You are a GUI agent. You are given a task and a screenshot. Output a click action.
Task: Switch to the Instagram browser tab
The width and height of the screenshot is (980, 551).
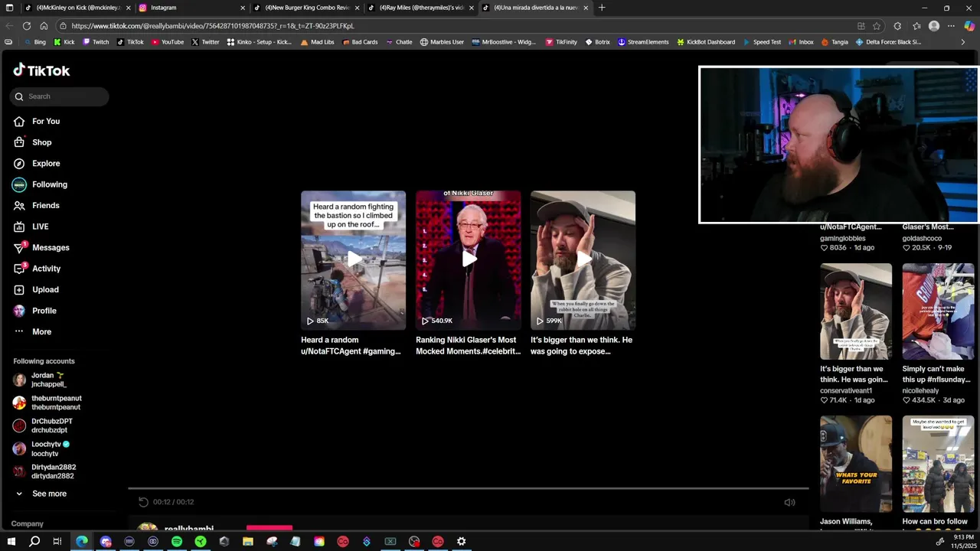pyautogui.click(x=191, y=8)
